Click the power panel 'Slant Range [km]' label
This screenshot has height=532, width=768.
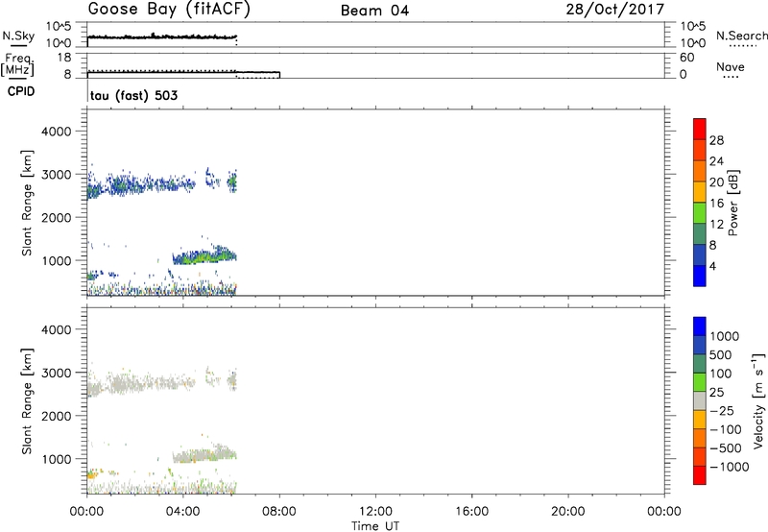[x=27, y=203]
